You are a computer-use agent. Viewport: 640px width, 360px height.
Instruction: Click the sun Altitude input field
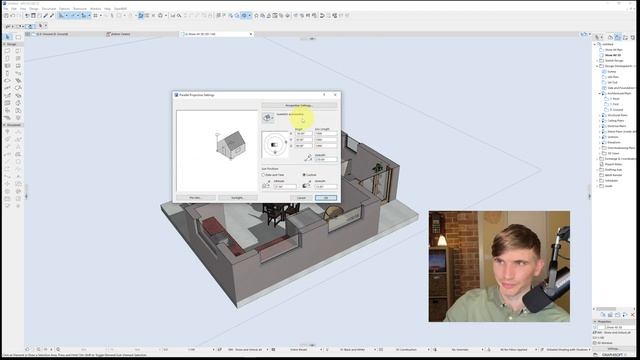pos(285,187)
